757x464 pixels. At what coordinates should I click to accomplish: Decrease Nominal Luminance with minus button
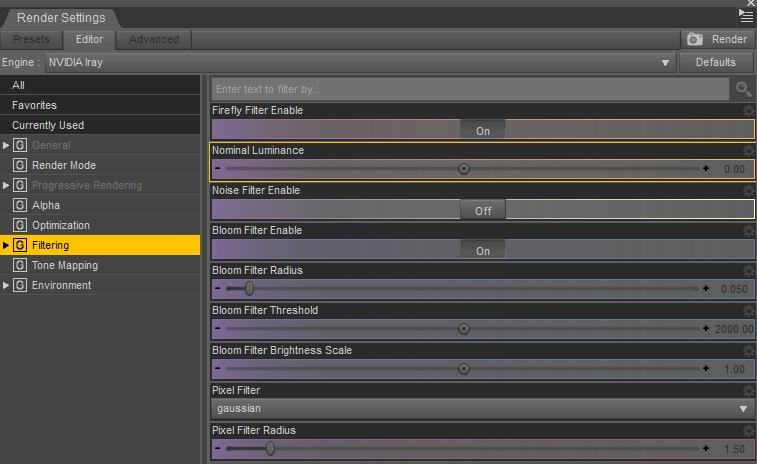point(217,168)
